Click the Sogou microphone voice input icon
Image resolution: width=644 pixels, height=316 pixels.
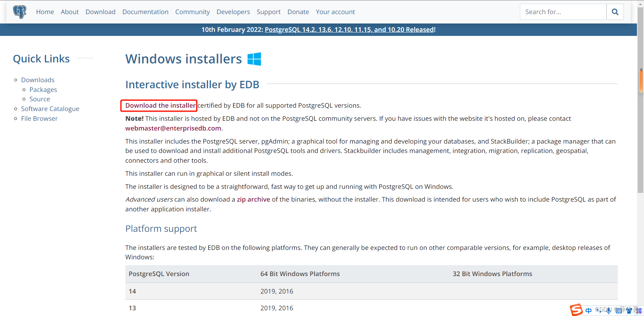[608, 311]
